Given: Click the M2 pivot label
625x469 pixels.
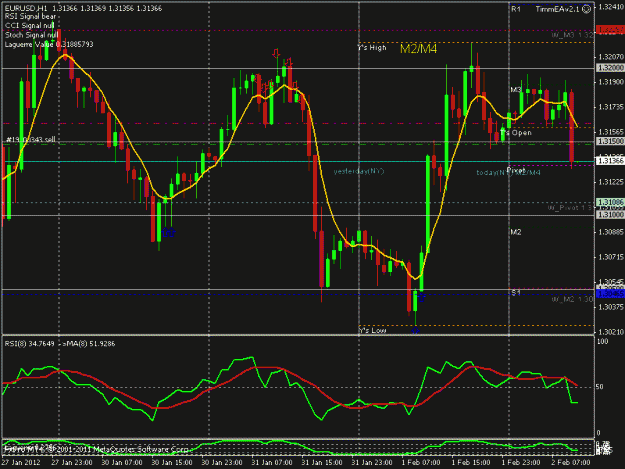Looking at the screenshot, I should coord(516,232).
